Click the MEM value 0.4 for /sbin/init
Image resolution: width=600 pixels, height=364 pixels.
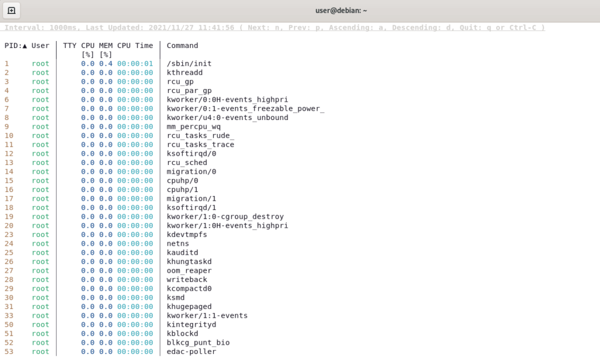[x=105, y=63]
